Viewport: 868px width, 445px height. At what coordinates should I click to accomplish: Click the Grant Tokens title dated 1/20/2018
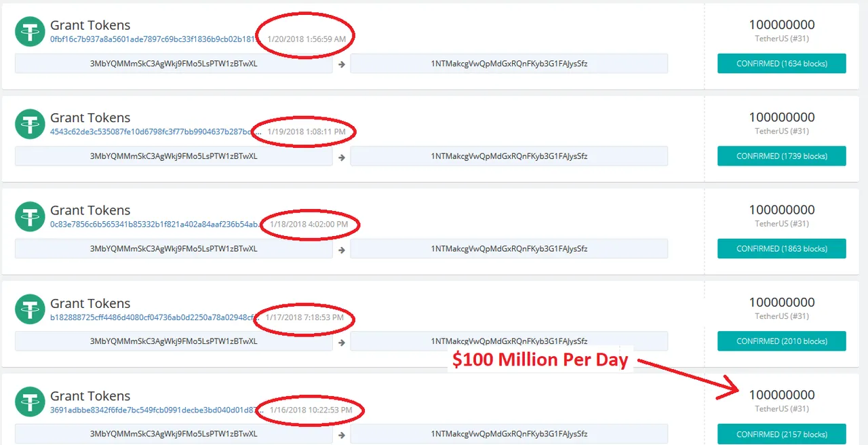[90, 25]
